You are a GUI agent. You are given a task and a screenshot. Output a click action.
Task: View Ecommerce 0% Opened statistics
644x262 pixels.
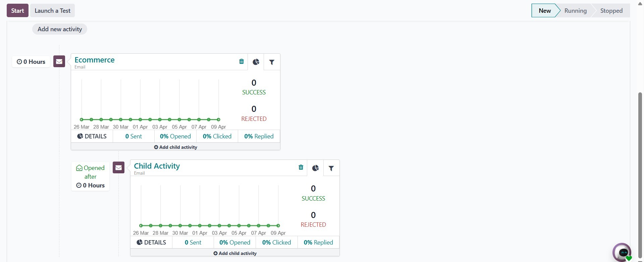point(175,136)
